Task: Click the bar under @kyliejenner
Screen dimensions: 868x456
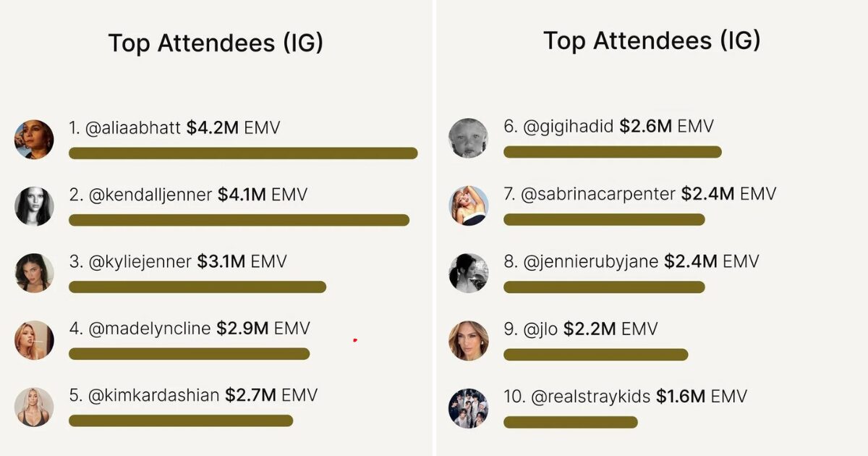Action: click(197, 287)
